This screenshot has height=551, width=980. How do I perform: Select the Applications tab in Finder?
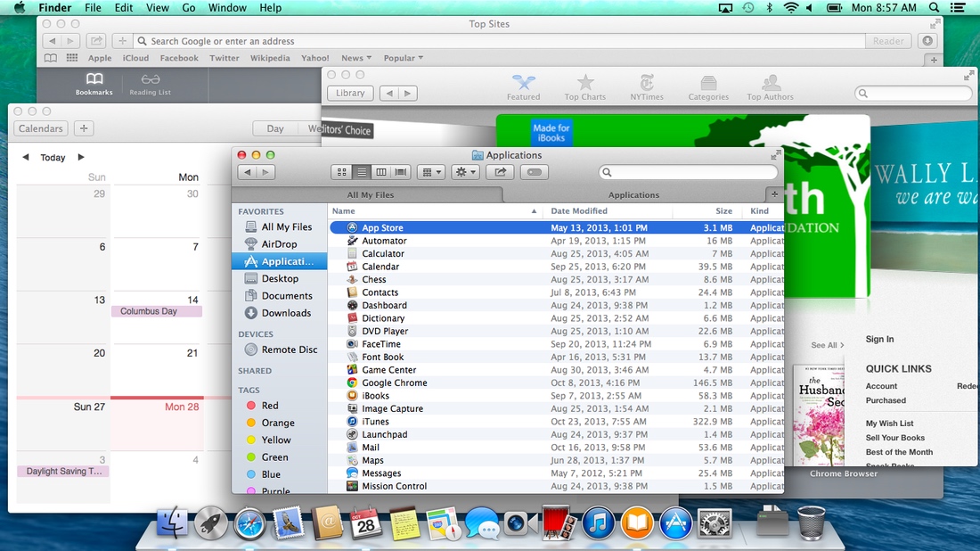[633, 194]
